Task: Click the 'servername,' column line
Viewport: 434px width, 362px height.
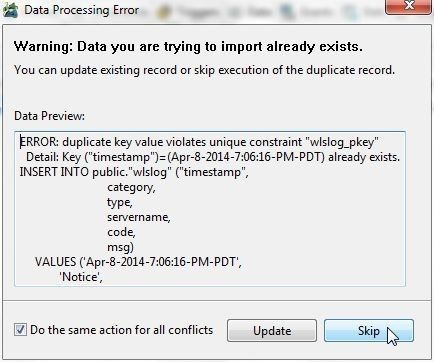Action: pyautogui.click(x=139, y=217)
